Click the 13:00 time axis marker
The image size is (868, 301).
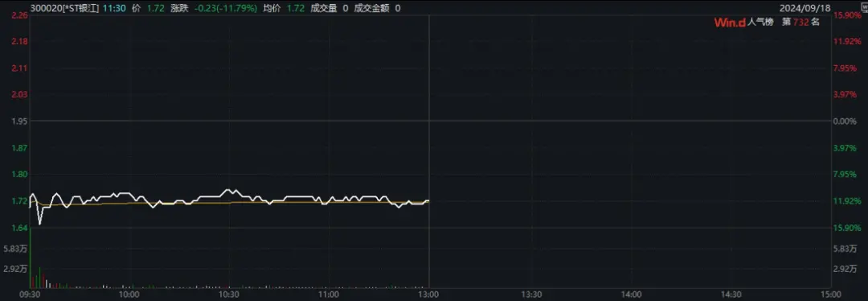[429, 295]
